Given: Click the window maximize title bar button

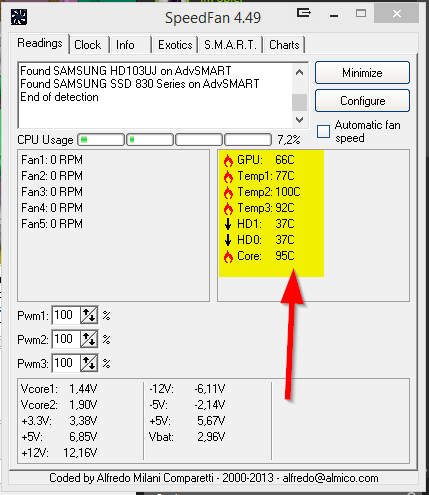Looking at the screenshot, I should (x=361, y=14).
